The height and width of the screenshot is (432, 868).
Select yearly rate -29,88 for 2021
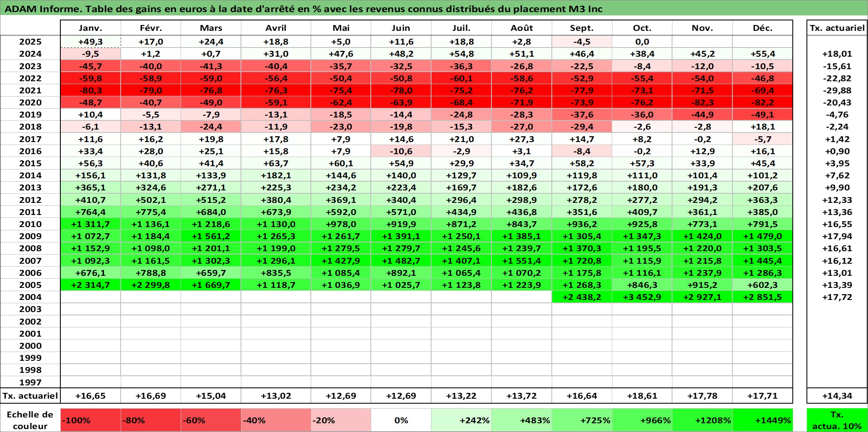pos(837,90)
